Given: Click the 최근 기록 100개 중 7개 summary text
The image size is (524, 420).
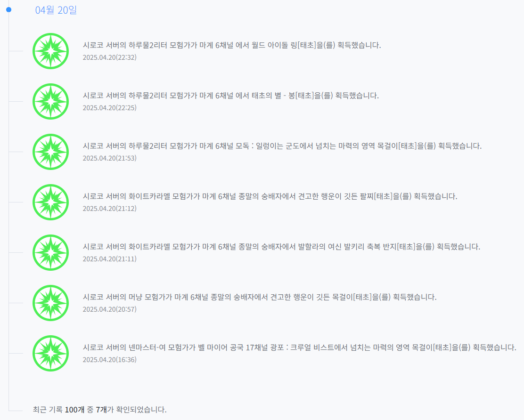Looking at the screenshot, I should click(x=100, y=409).
